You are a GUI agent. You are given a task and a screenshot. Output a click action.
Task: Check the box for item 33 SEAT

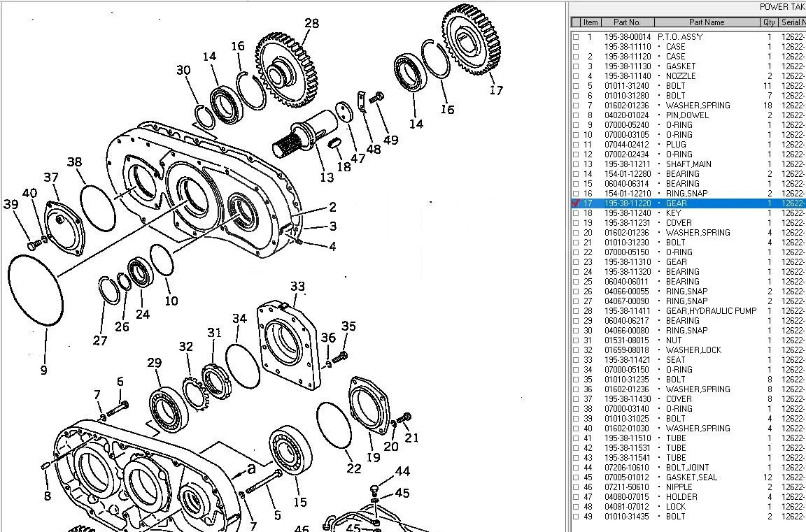tap(576, 360)
